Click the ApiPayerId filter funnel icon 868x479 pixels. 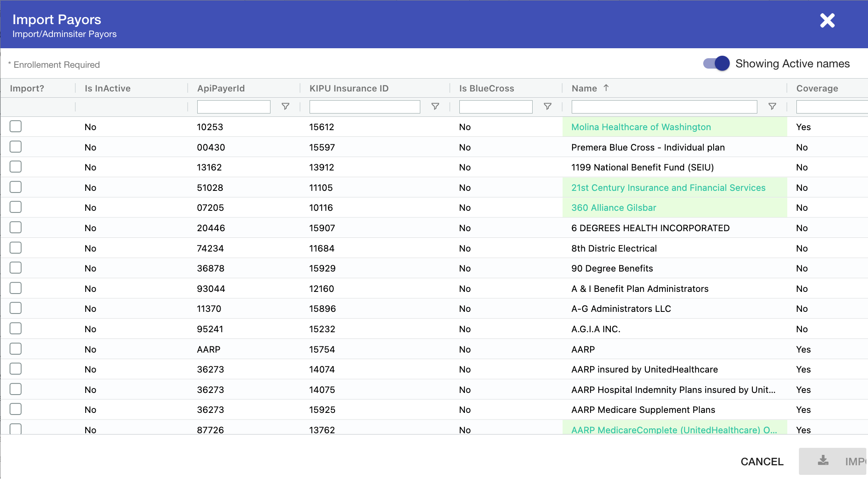pos(285,106)
